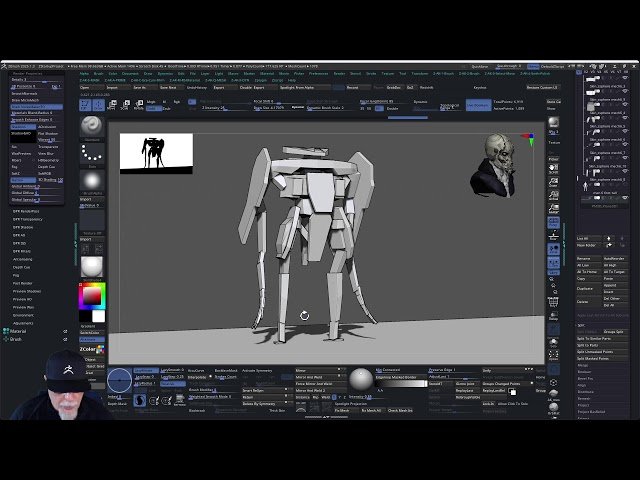
Task: Click the QuickSave button
Action: click(480, 67)
